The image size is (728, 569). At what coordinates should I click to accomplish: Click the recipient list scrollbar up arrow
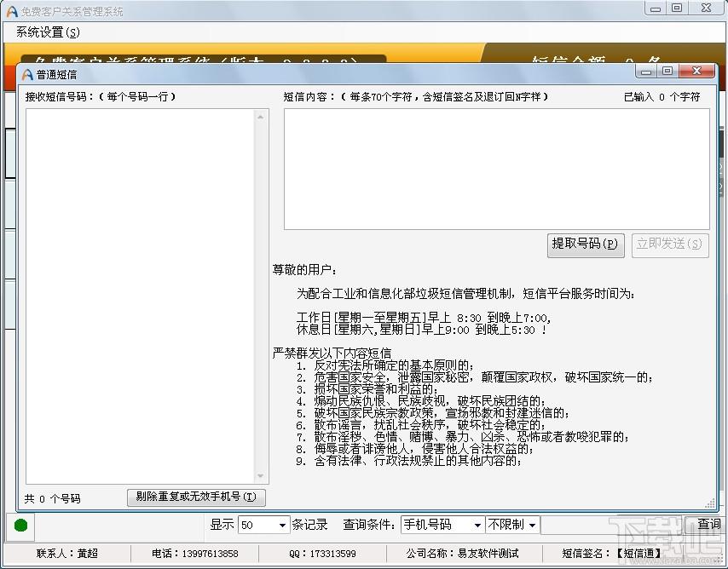click(x=261, y=117)
